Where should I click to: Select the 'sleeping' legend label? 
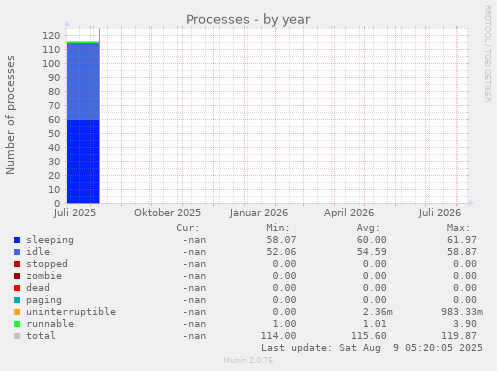50,240
